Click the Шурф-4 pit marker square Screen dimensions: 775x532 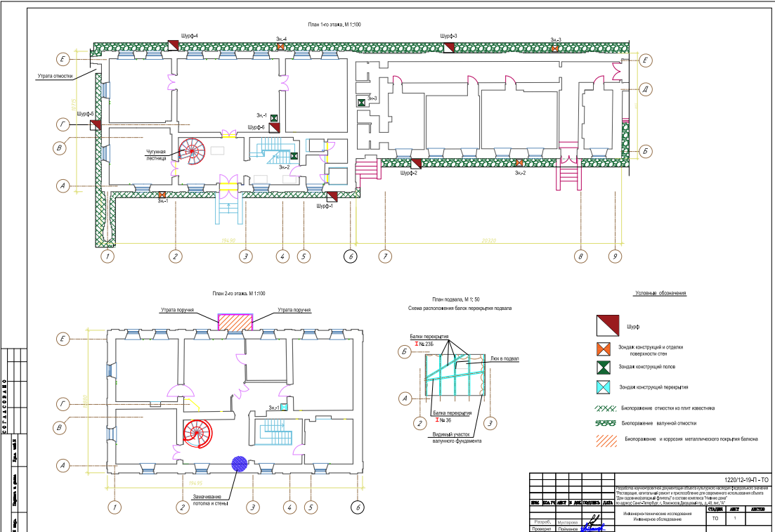point(174,46)
